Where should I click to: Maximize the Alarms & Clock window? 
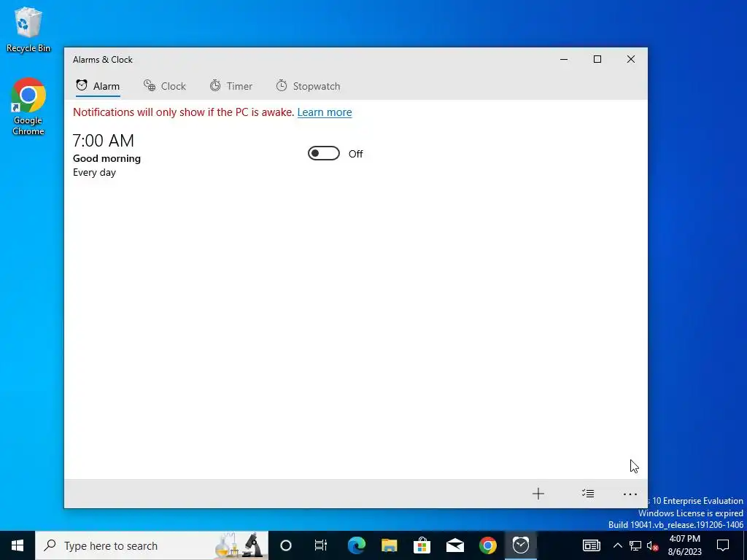pyautogui.click(x=597, y=60)
